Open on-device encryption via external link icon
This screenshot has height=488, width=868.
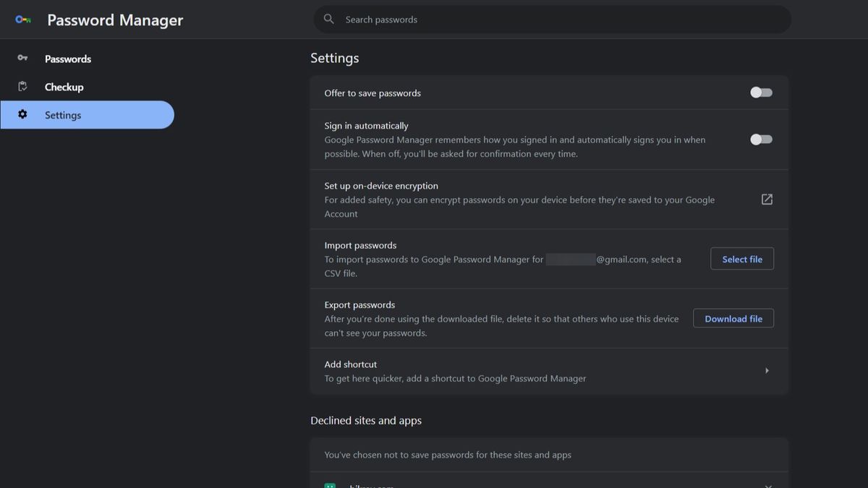766,199
